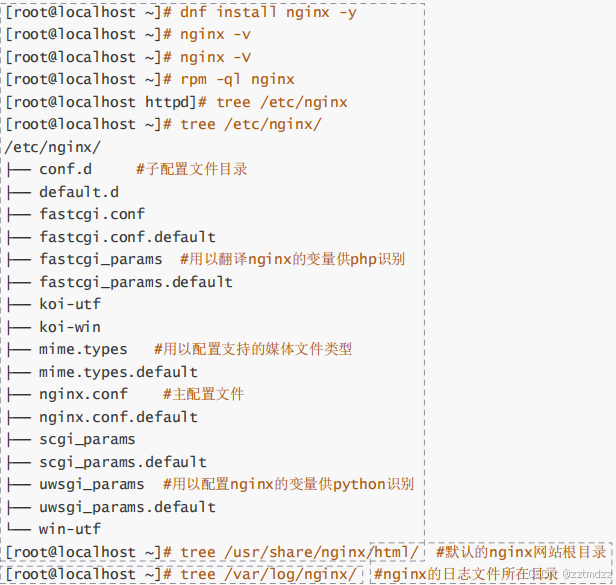The height and width of the screenshot is (585, 616).
Task: Select the uwsgi_params.default tree entry
Action: coord(127,507)
